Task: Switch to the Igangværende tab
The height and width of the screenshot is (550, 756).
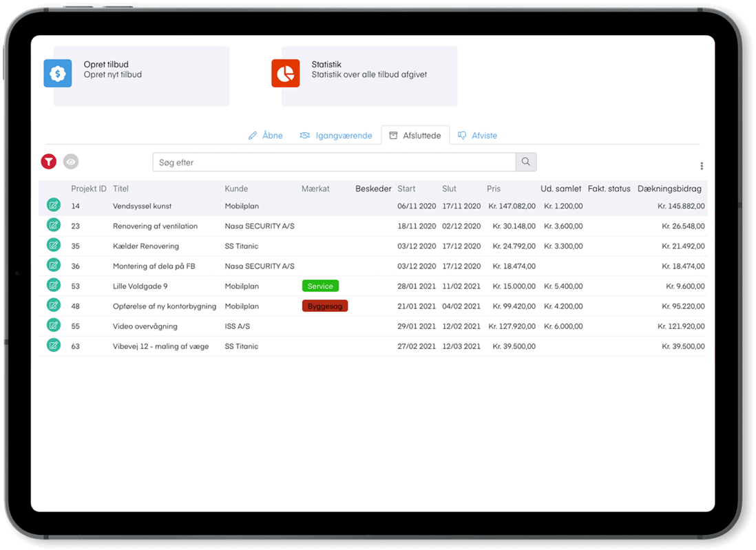Action: [336, 136]
